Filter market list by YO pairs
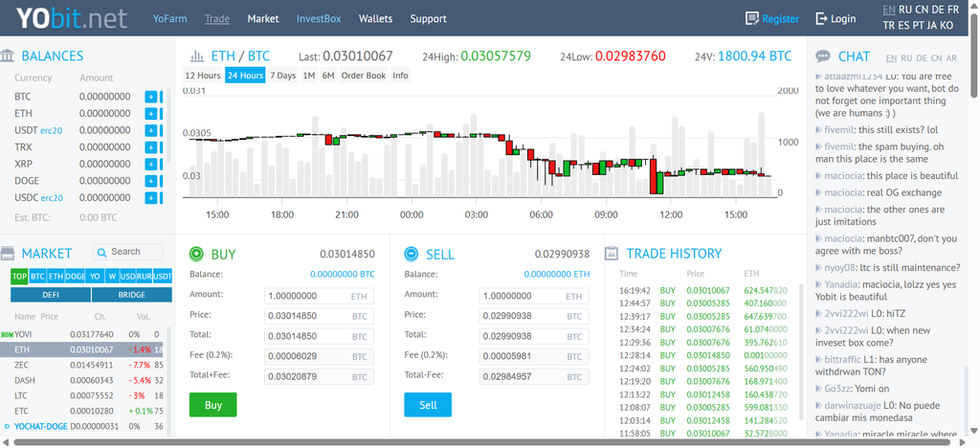This screenshot has width=980, height=448. (95, 277)
